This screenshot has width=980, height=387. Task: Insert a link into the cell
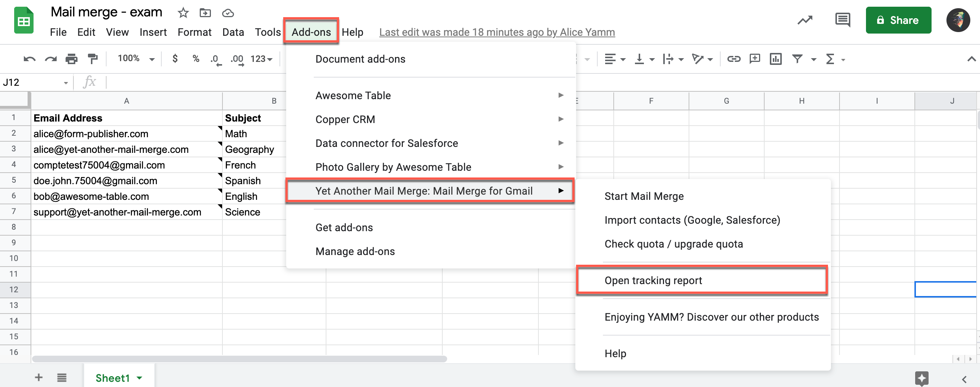733,58
